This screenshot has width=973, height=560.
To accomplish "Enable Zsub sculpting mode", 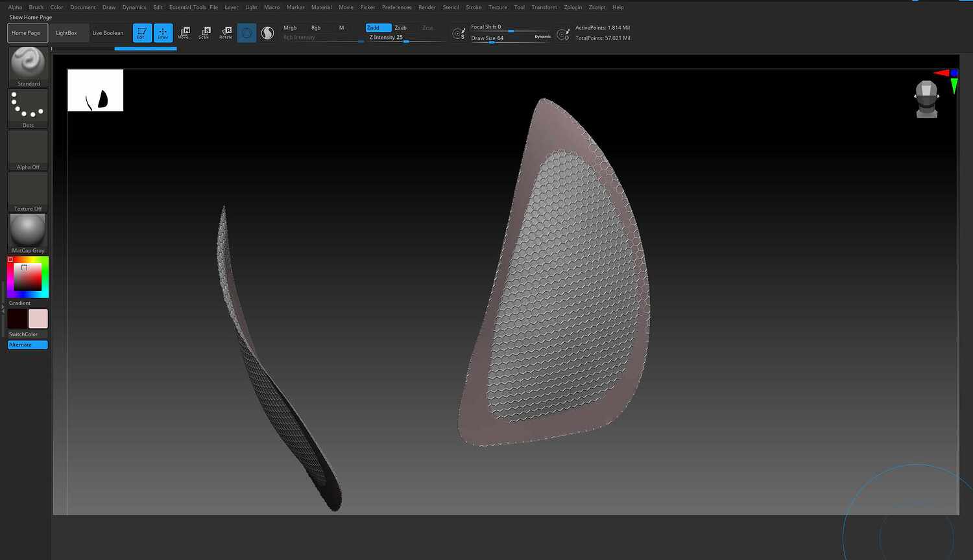I will [x=401, y=28].
